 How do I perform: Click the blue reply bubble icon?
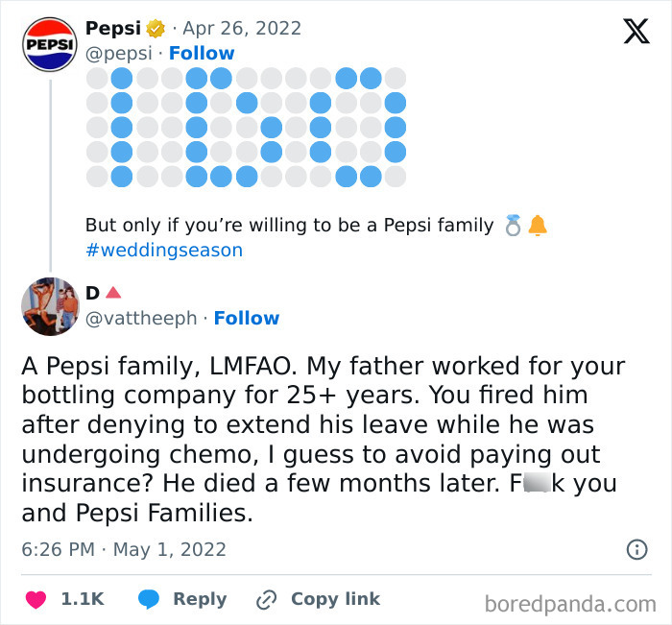click(x=149, y=599)
